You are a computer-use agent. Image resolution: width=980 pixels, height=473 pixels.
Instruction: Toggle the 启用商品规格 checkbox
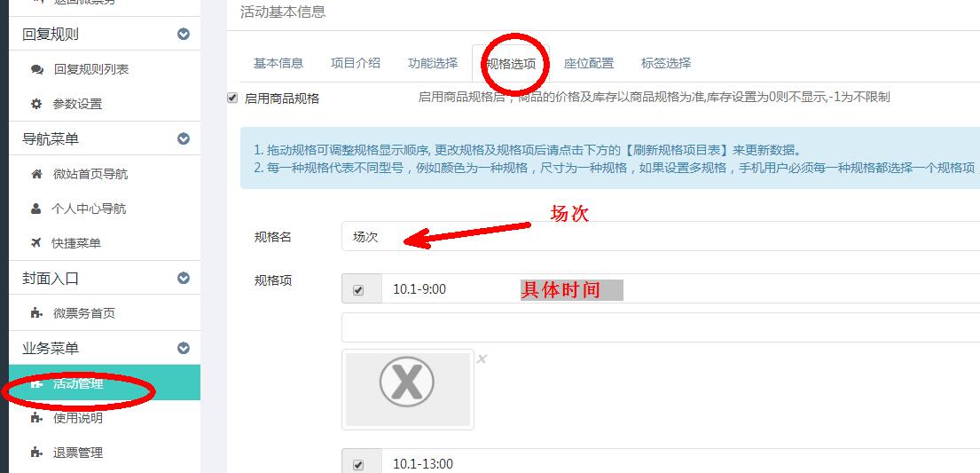tap(232, 98)
